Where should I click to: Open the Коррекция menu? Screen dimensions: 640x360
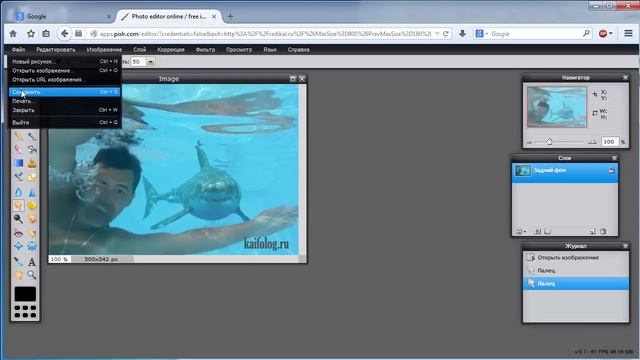click(x=171, y=49)
